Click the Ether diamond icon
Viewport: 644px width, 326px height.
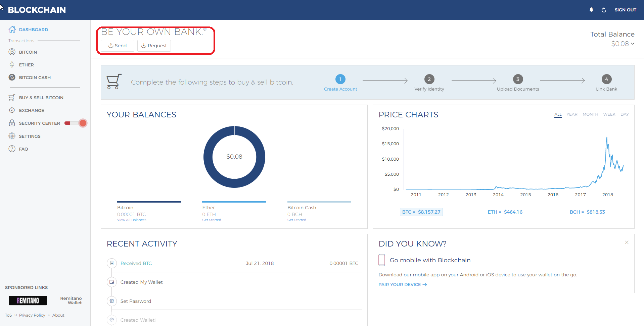click(12, 65)
